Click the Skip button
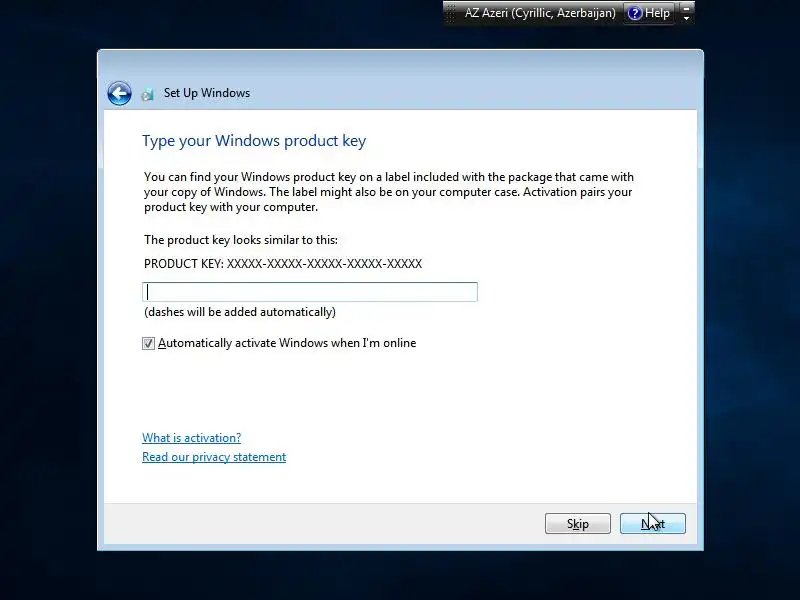 coord(578,523)
